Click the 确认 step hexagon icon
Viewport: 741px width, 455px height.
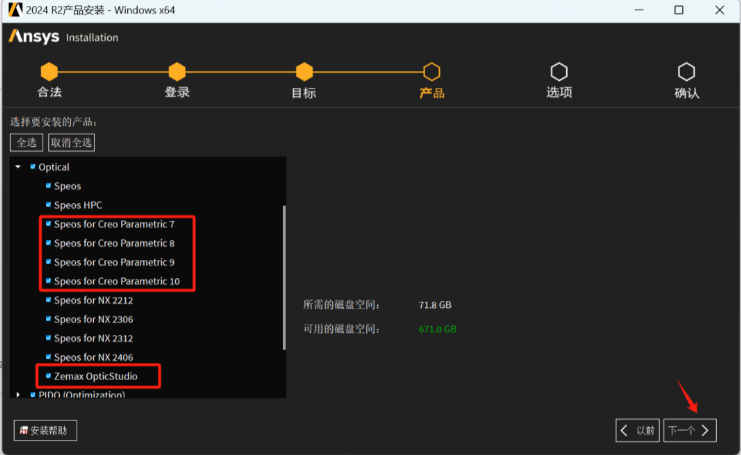tap(686, 72)
